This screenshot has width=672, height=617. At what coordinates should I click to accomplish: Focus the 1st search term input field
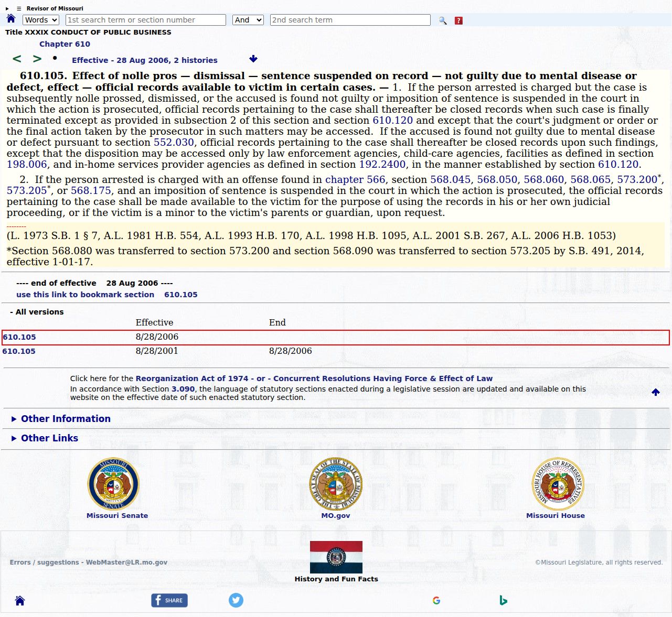[x=146, y=20]
